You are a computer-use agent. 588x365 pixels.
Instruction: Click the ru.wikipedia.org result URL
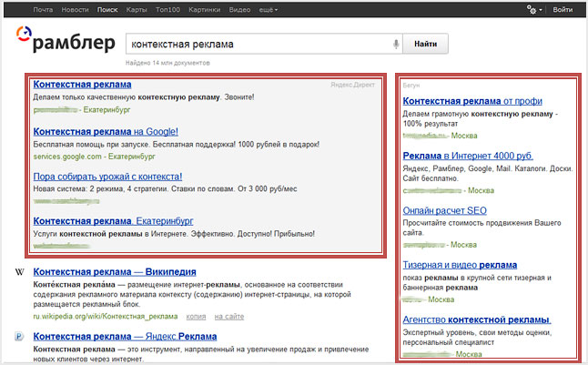[x=106, y=316]
